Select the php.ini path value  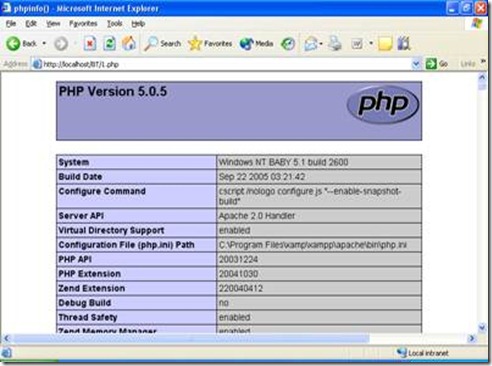point(313,245)
